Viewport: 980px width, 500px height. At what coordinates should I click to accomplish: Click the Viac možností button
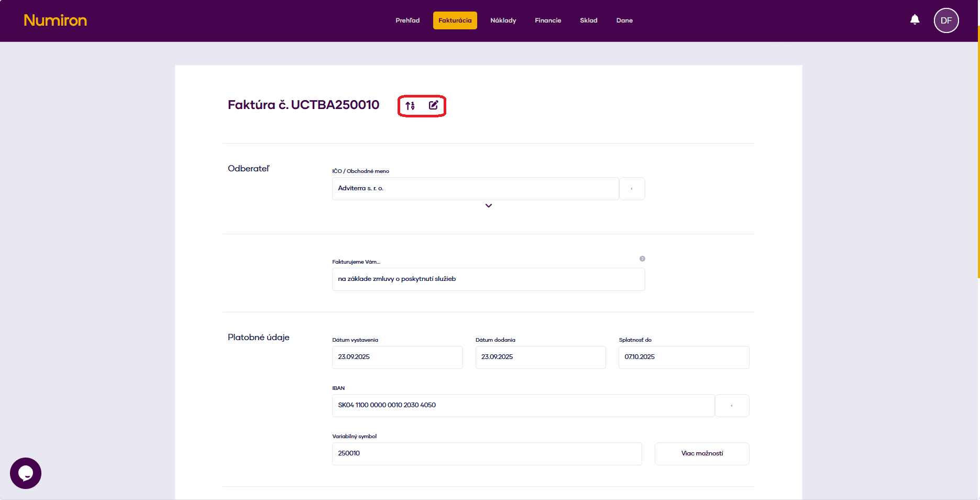(x=701, y=453)
